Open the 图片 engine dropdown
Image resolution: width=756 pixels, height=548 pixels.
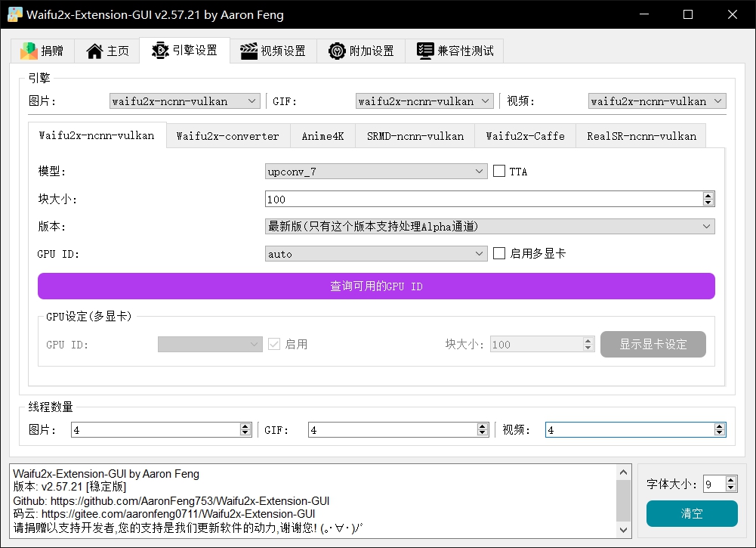[185, 101]
